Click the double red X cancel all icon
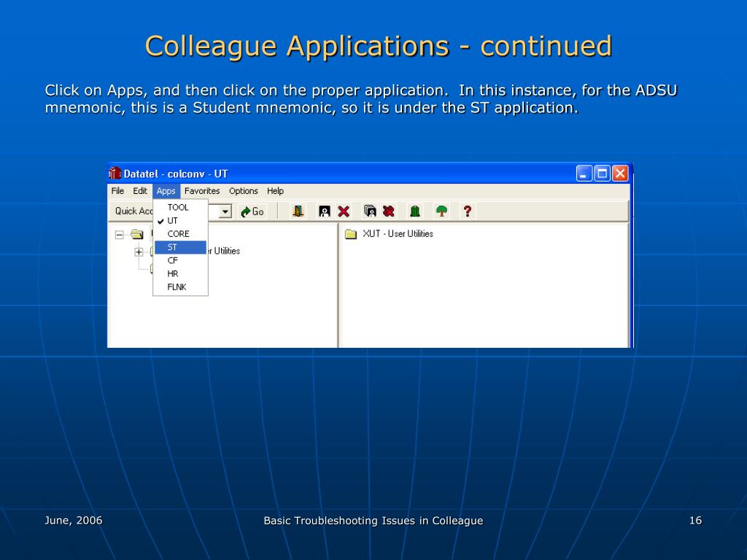This screenshot has width=747, height=560. coord(389,211)
